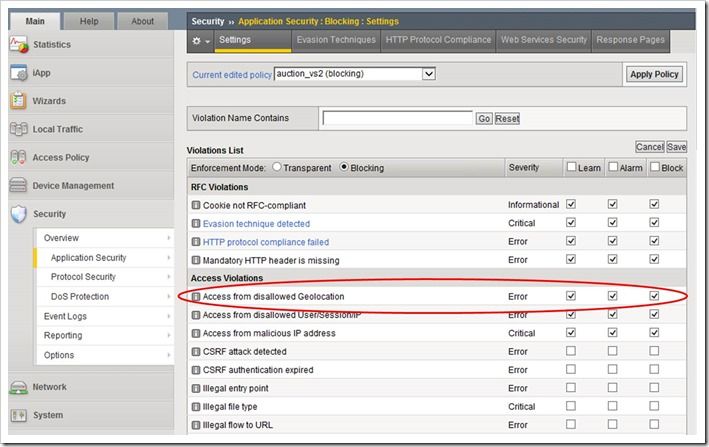This screenshot has height=447, width=709.
Task: Click the iApp sidebar icon
Action: point(18,73)
